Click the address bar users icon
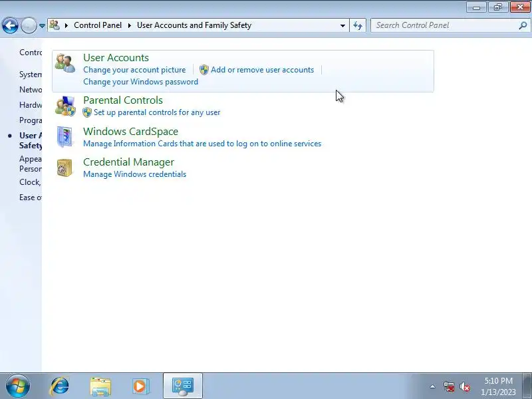 tap(55, 25)
